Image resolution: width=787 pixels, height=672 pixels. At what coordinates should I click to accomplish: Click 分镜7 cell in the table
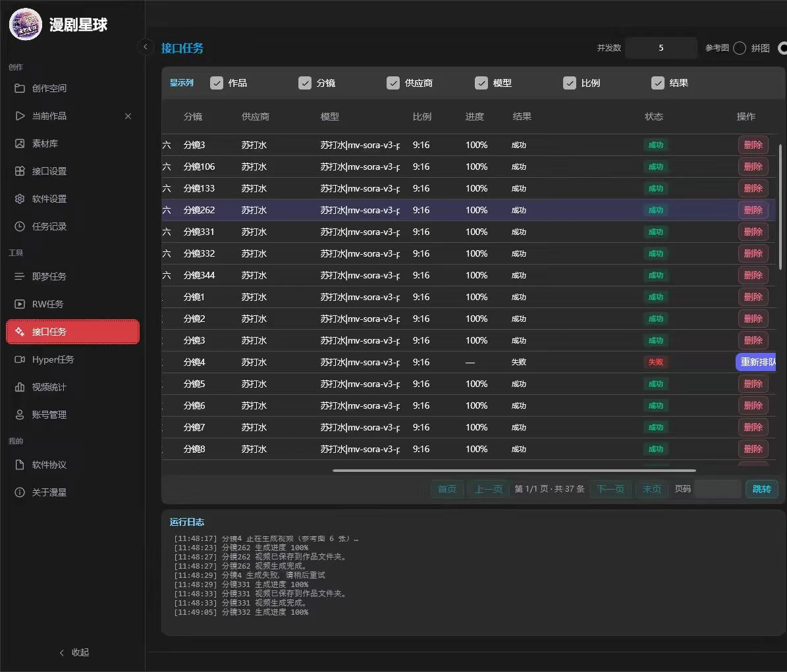coord(194,427)
